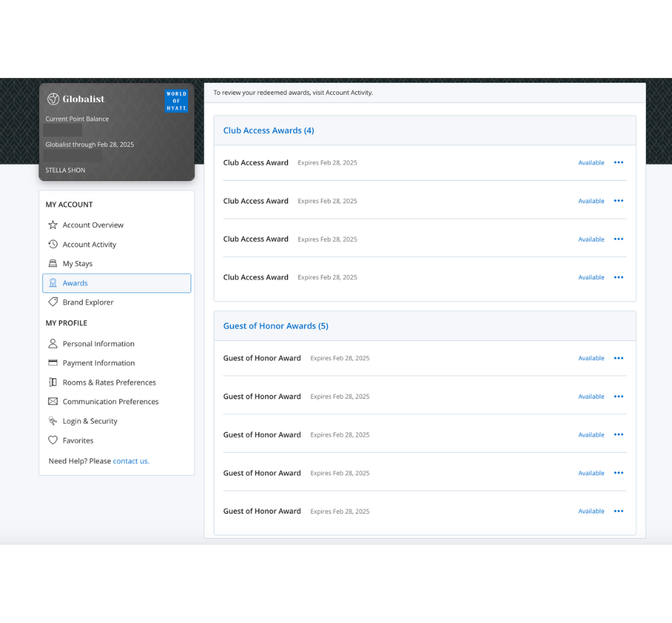
Task: Click the ribbon medal icon for Awards
Action: (x=53, y=283)
